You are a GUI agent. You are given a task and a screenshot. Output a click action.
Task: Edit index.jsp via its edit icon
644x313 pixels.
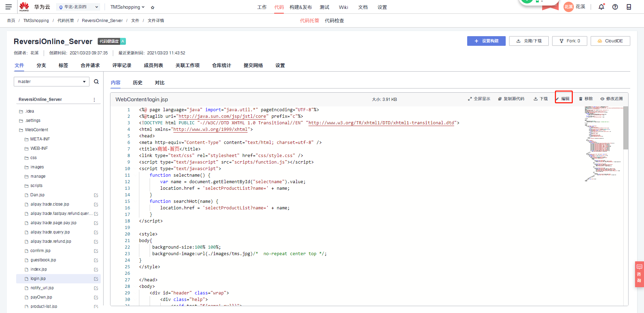96,270
